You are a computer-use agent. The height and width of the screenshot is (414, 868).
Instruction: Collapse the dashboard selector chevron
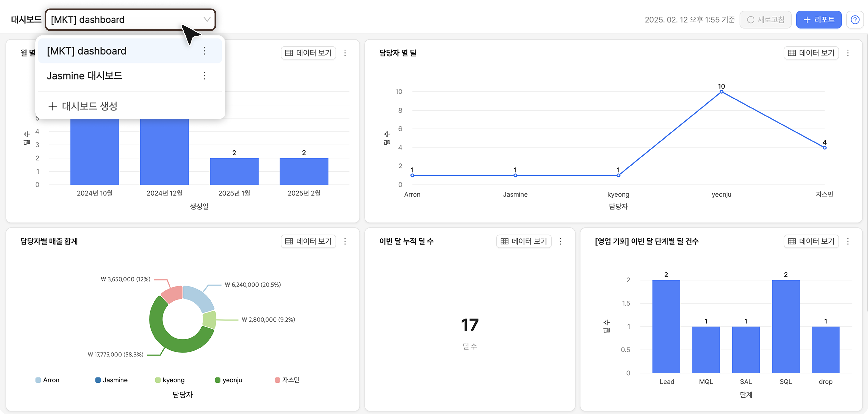207,20
